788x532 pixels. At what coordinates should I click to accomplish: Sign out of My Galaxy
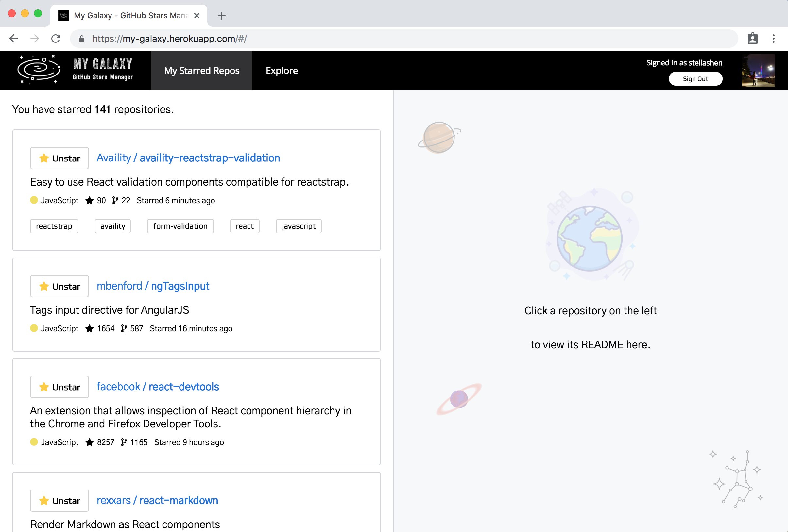coord(695,79)
